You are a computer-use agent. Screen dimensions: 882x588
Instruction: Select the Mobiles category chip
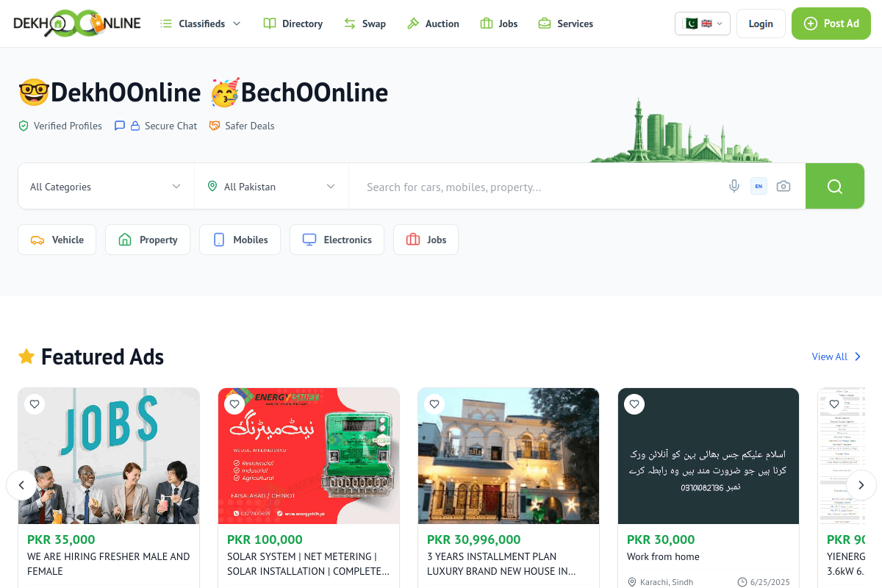click(x=240, y=240)
